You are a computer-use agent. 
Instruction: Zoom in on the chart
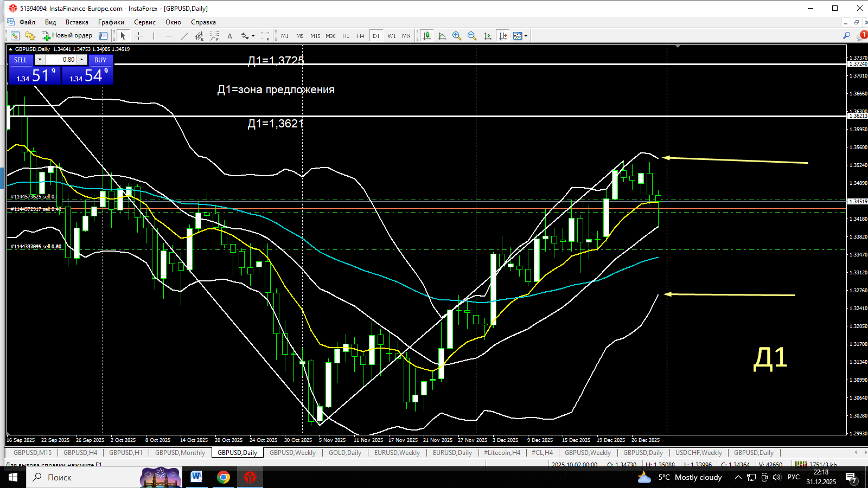tap(457, 36)
